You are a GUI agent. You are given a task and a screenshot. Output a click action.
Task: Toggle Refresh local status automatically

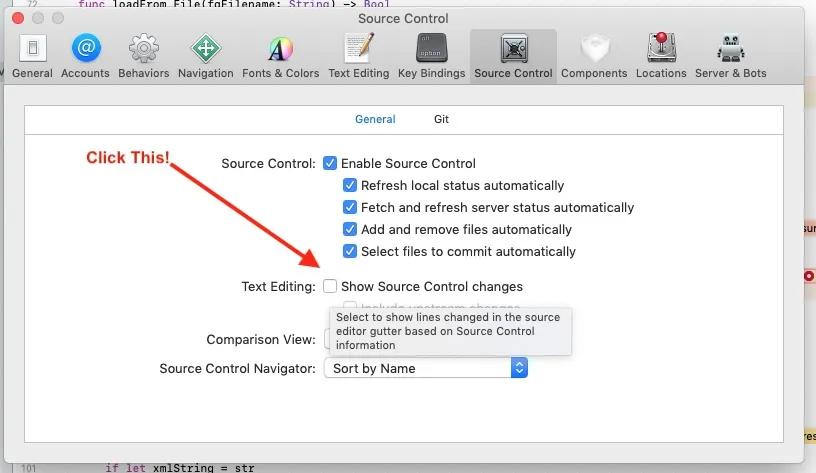pos(350,185)
